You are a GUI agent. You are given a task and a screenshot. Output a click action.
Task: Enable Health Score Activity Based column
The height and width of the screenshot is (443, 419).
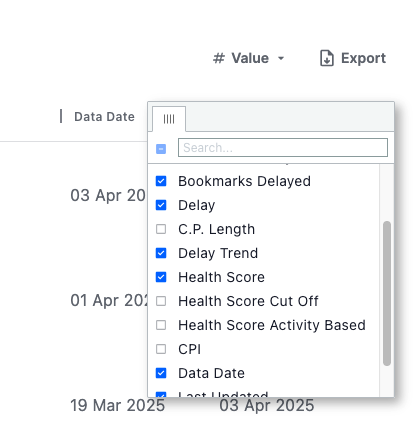tap(161, 325)
